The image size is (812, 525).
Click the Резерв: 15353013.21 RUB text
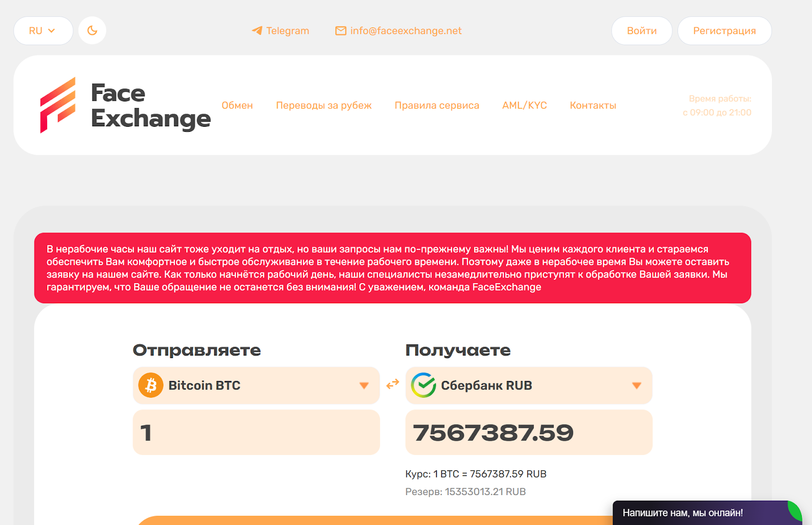pos(465,492)
